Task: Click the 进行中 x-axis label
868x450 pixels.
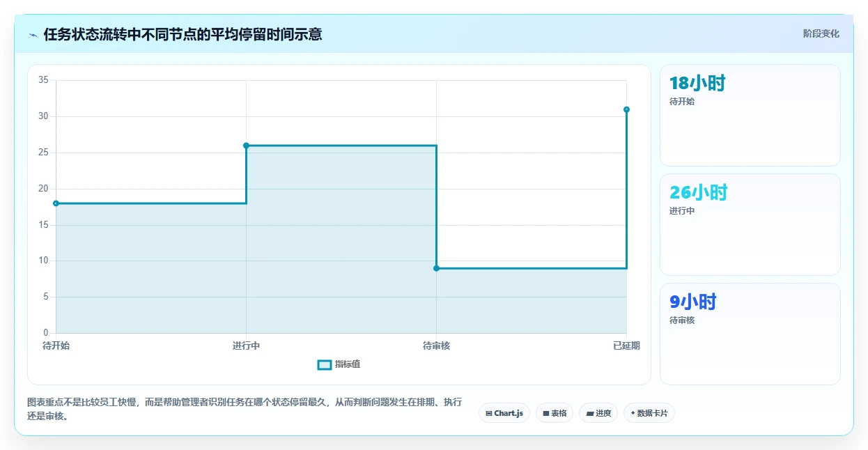Action: tap(246, 346)
